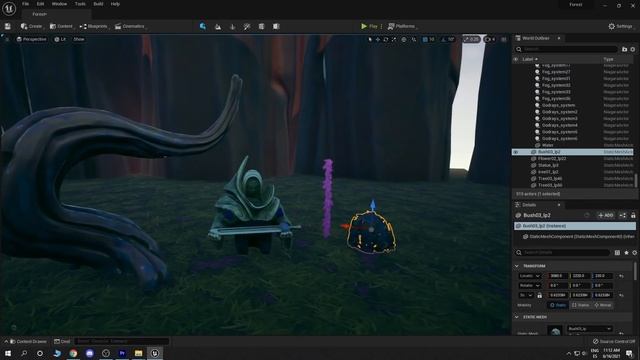Open the Build menu
The image size is (640, 360).
(x=98, y=4)
